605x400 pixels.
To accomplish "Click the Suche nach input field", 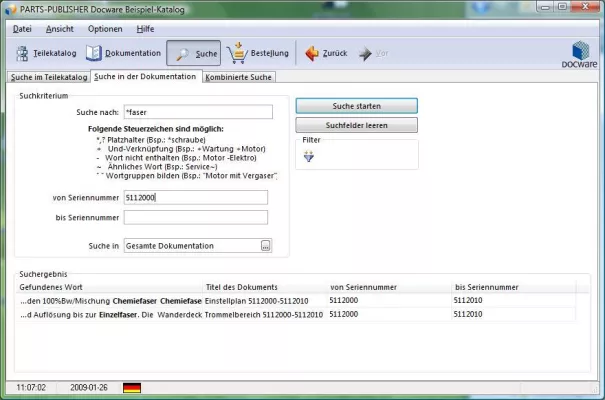I will pyautogui.click(x=195, y=112).
